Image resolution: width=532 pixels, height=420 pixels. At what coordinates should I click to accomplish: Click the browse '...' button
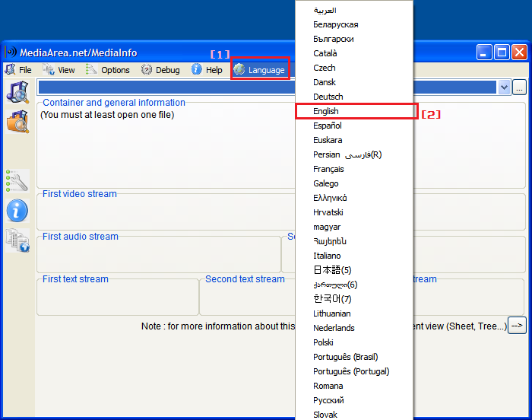pos(519,87)
